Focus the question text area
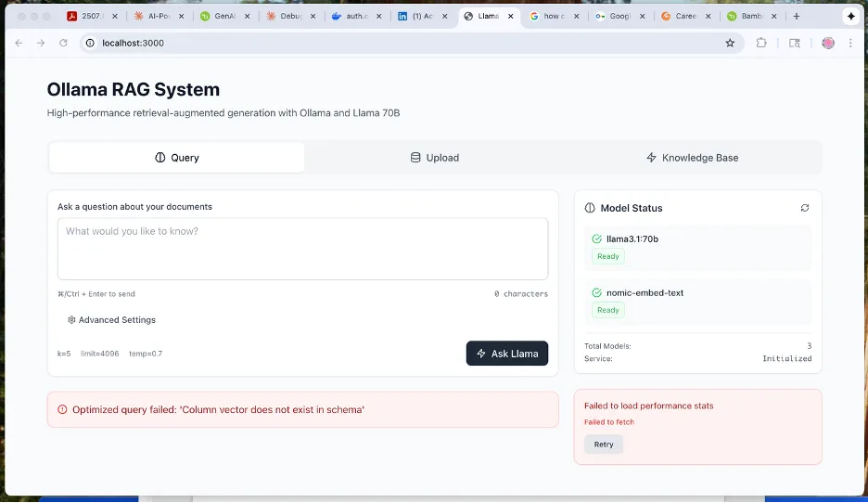The height and width of the screenshot is (503, 868). click(x=303, y=249)
